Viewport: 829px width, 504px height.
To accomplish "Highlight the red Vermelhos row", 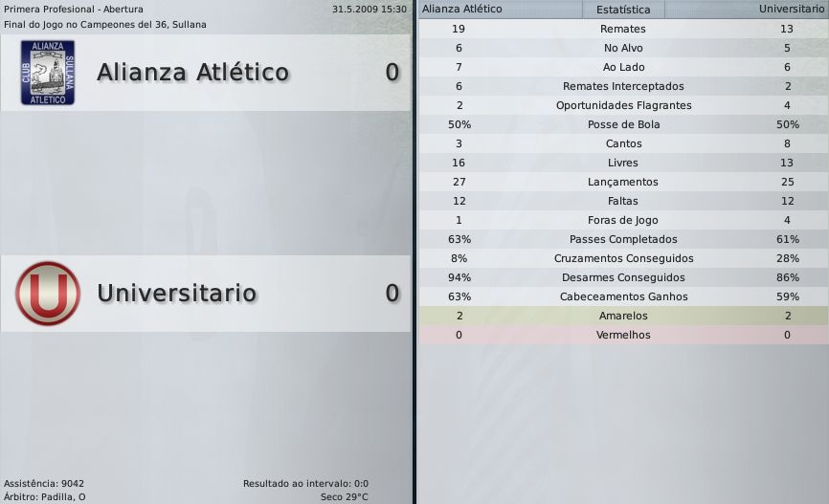I will click(622, 335).
